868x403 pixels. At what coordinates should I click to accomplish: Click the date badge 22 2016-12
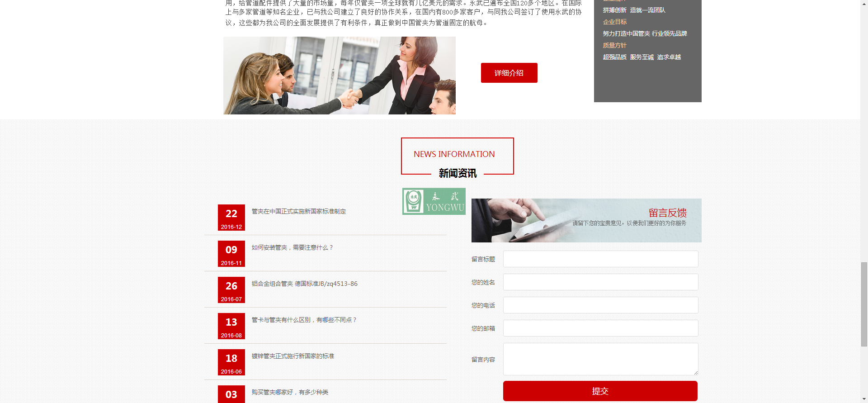[231, 218]
